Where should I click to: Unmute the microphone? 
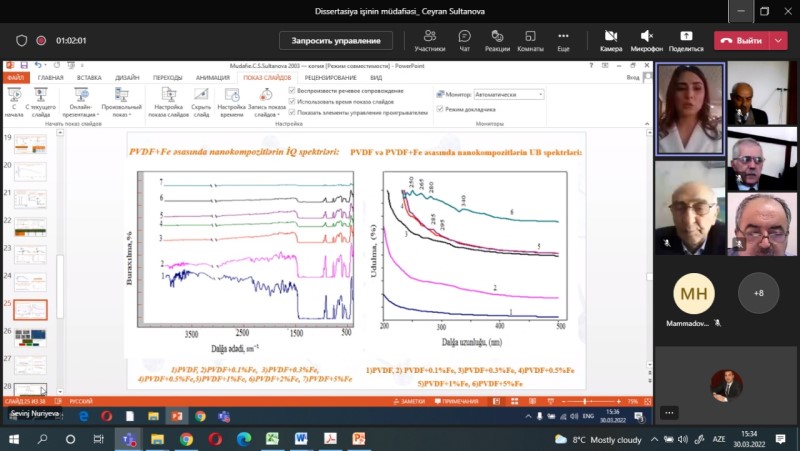tap(646, 40)
